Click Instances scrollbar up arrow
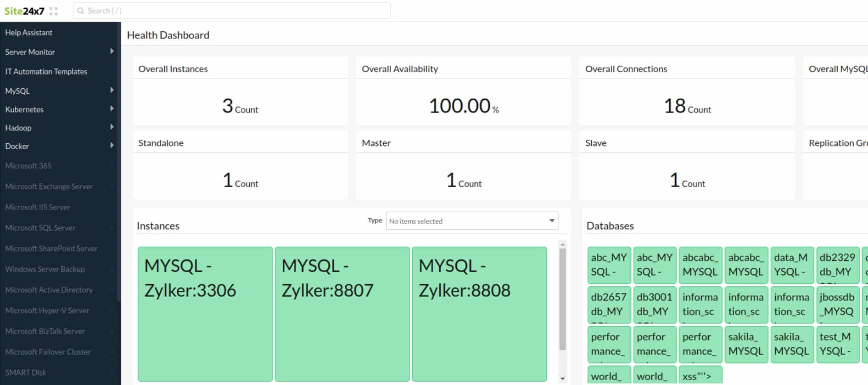The height and width of the screenshot is (385, 868). (563, 244)
